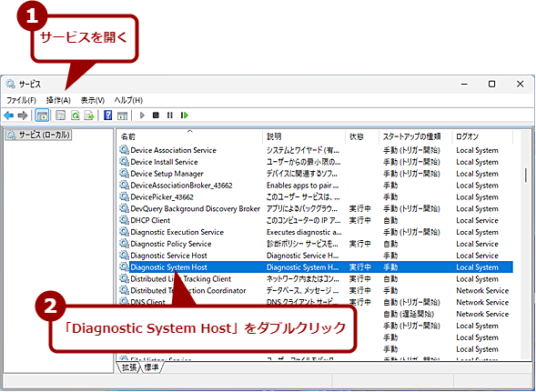Switch to the 標準 tab
The width and height of the screenshot is (536, 392).
tap(151, 367)
